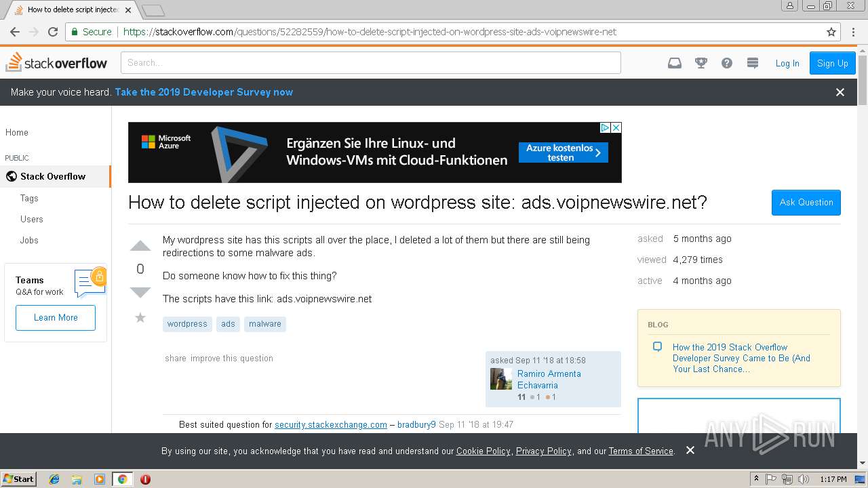The width and height of the screenshot is (868, 488).
Task: Downvote the question
Action: pos(140,292)
